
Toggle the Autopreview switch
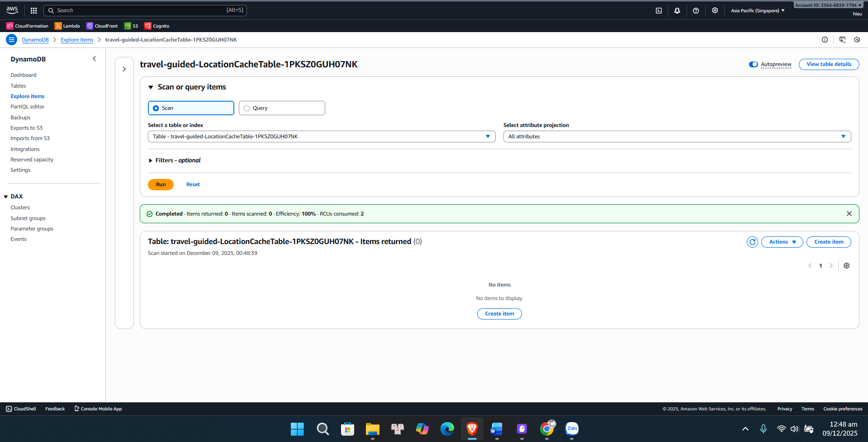[x=753, y=64]
